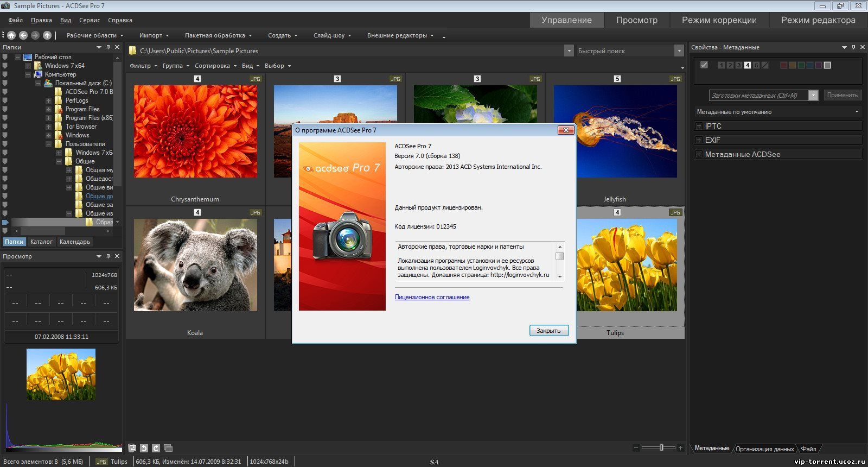Click the JPG badge on the Tulips thumbnail
This screenshot has width=868, height=467.
pyautogui.click(x=675, y=212)
